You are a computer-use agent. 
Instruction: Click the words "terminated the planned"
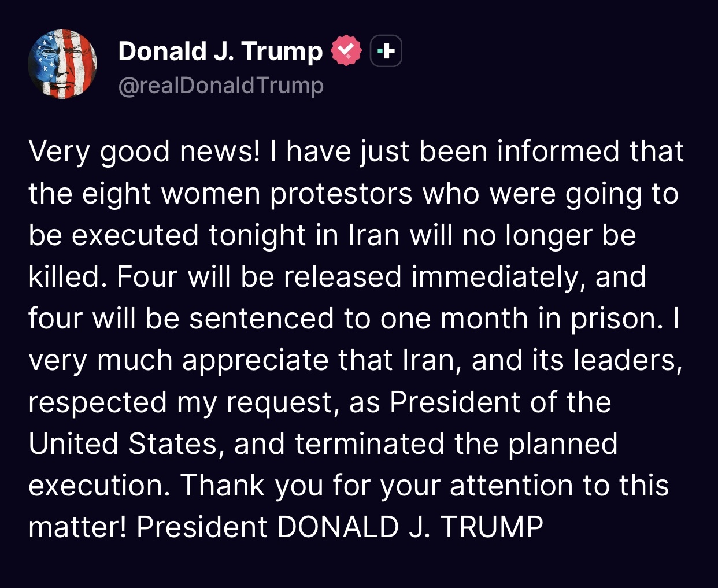coord(456,444)
